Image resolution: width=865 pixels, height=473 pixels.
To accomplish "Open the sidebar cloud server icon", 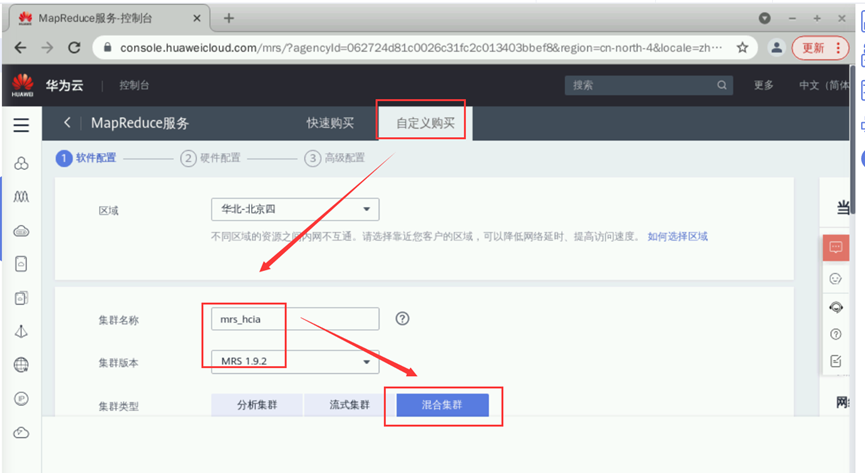I will pyautogui.click(x=21, y=231).
